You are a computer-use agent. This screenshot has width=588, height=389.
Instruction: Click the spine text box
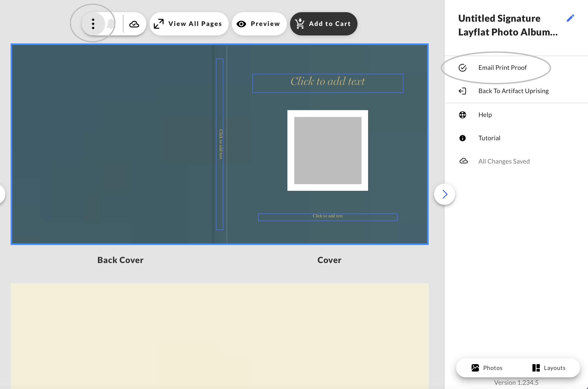point(220,144)
